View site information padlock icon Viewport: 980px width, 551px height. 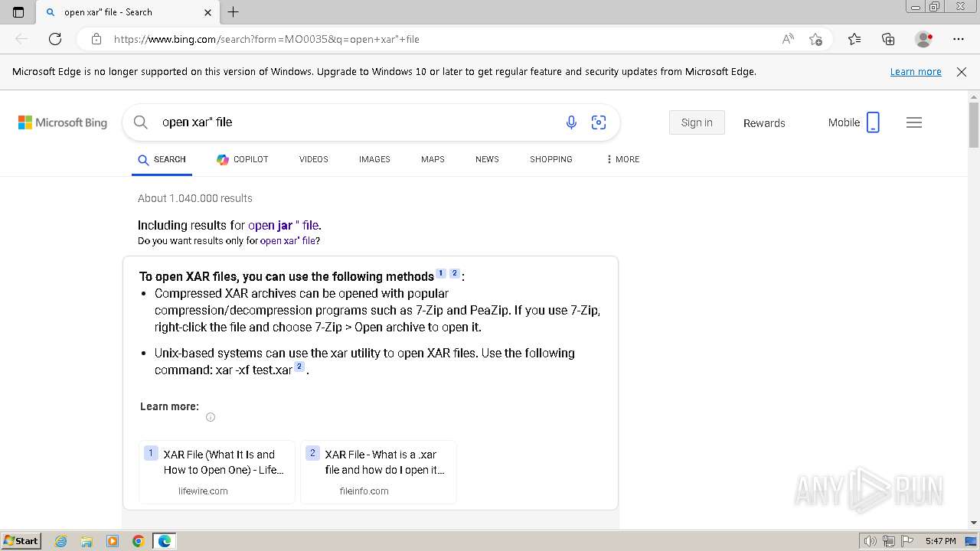(96, 39)
